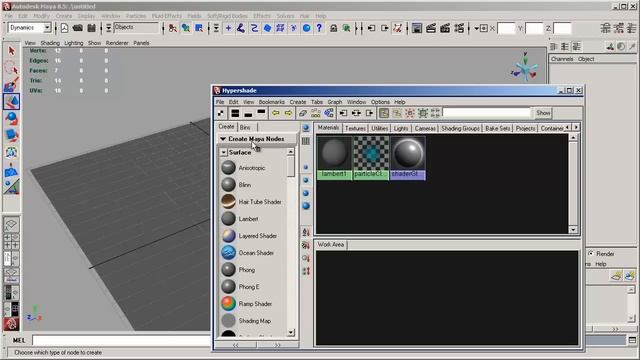Screen dimensions: 640x360
Task: Pick the Paint Selection tool
Action: pyautogui.click(x=11, y=84)
